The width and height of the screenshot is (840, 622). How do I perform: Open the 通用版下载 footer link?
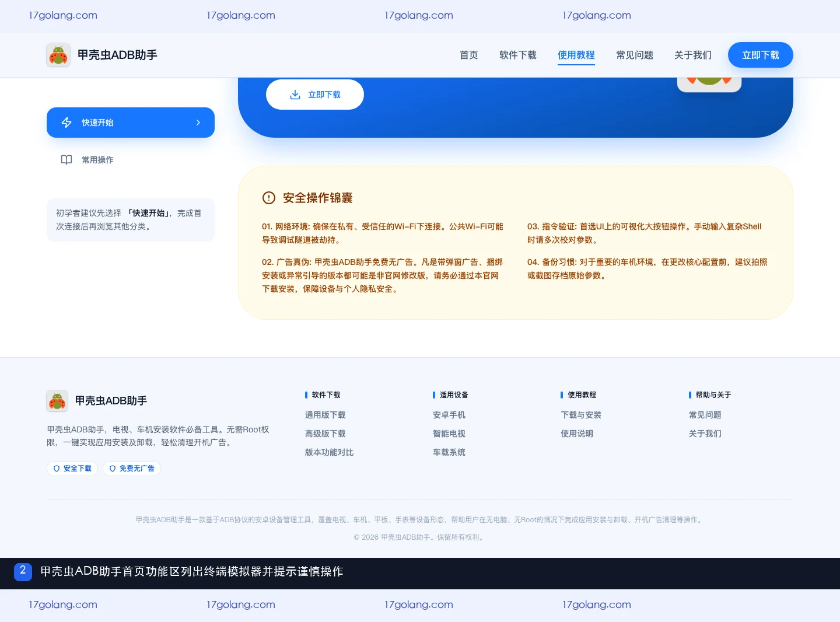325,415
